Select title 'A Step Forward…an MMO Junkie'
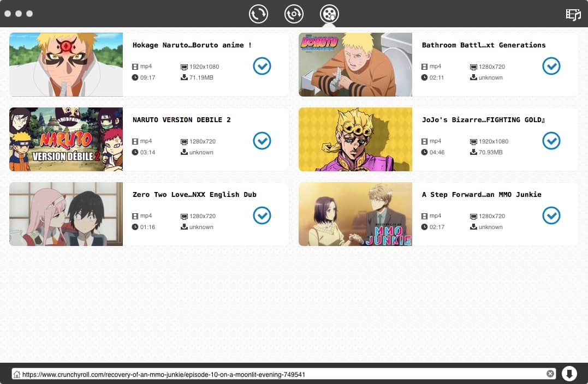 click(482, 194)
